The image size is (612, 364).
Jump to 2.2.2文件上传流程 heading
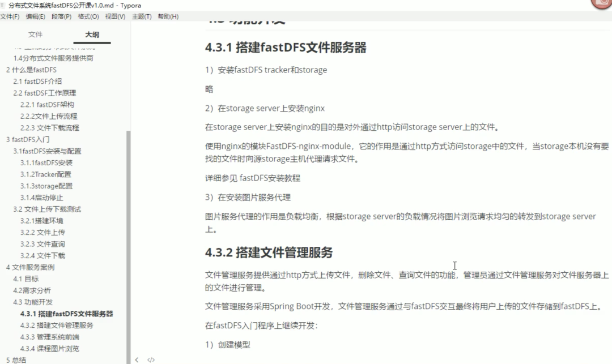[x=49, y=116]
